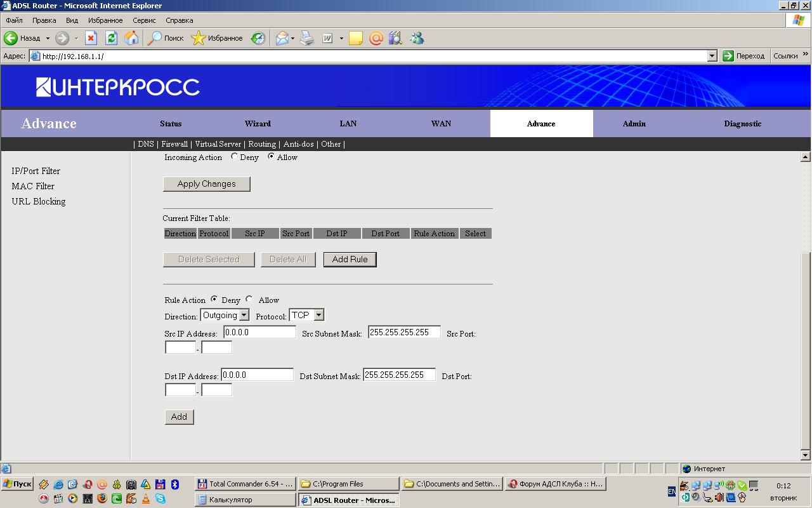Screen dimensions: 812x508
Task: Select Deny for Incoming Action
Action: (235, 157)
